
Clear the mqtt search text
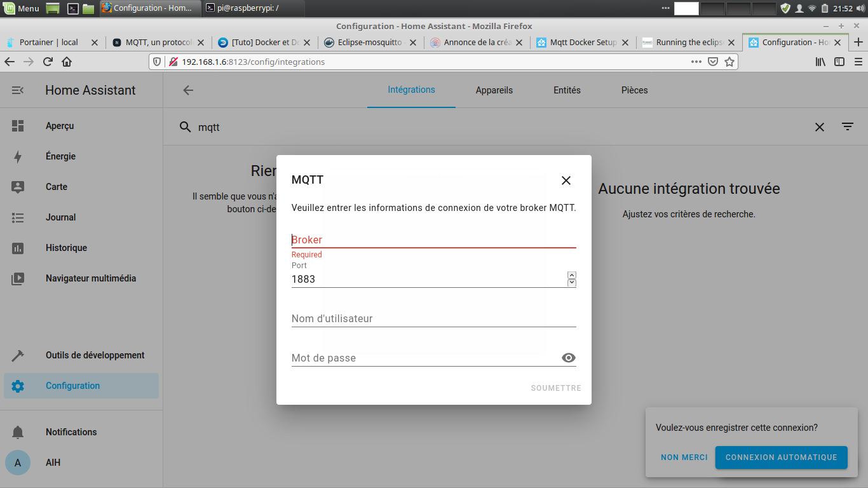click(x=820, y=127)
